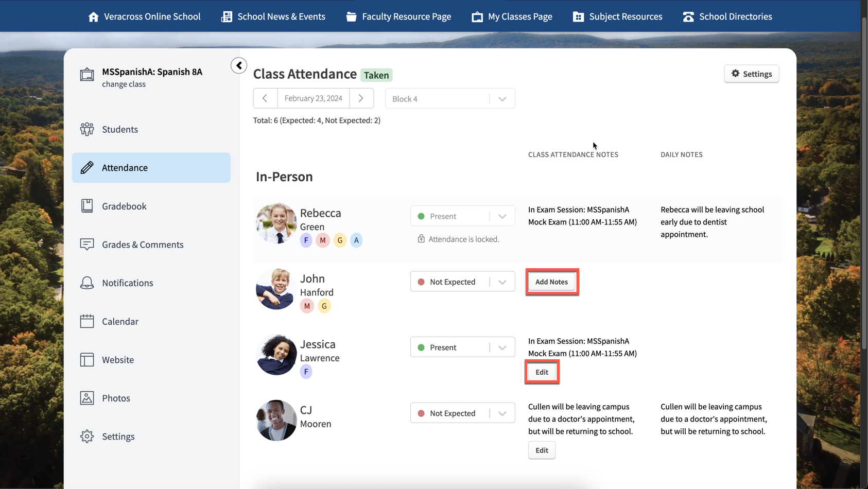Click Add Notes for John Hanford
The image size is (868, 489).
(551, 282)
